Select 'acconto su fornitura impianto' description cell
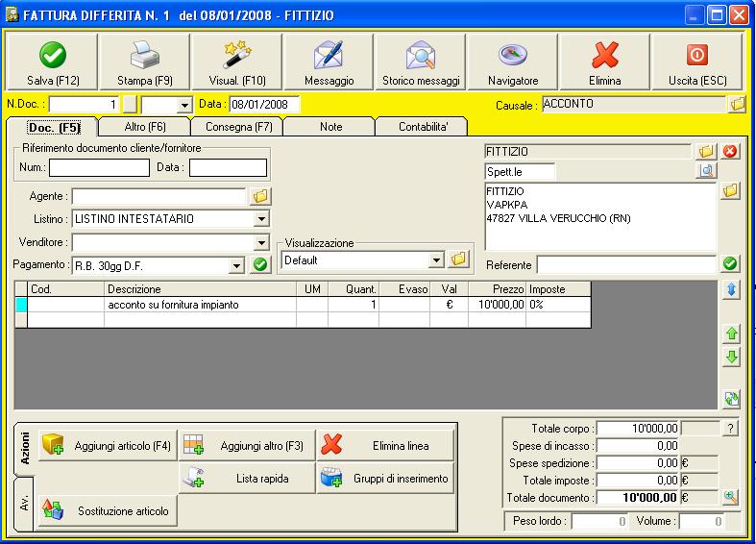This screenshot has height=544, width=756. coord(200,305)
